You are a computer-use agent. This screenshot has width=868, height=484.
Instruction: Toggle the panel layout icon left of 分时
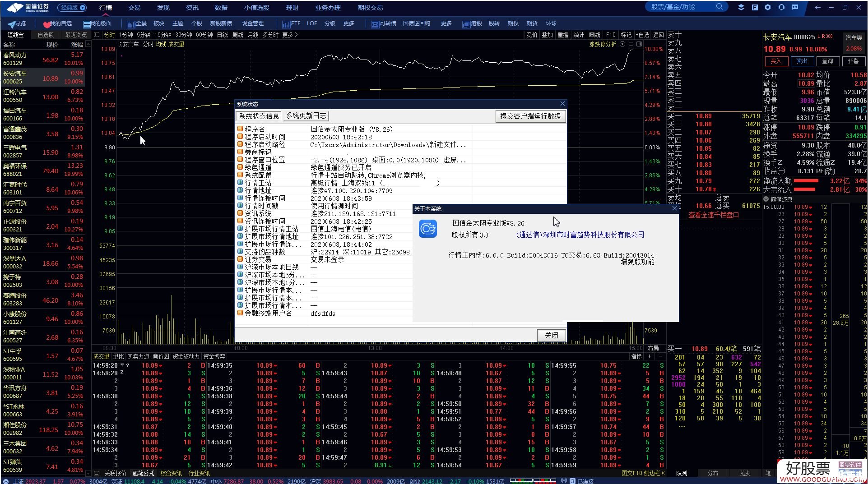[97, 35]
